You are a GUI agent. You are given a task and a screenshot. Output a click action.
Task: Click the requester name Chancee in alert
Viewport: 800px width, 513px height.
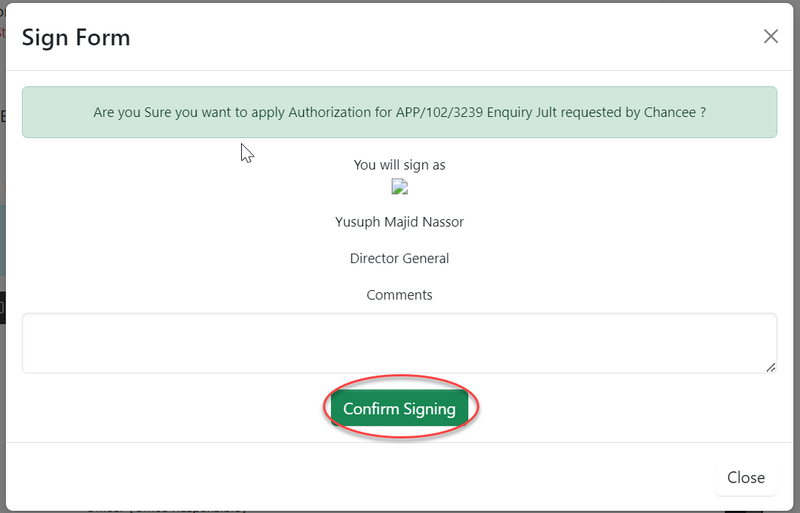click(668, 113)
